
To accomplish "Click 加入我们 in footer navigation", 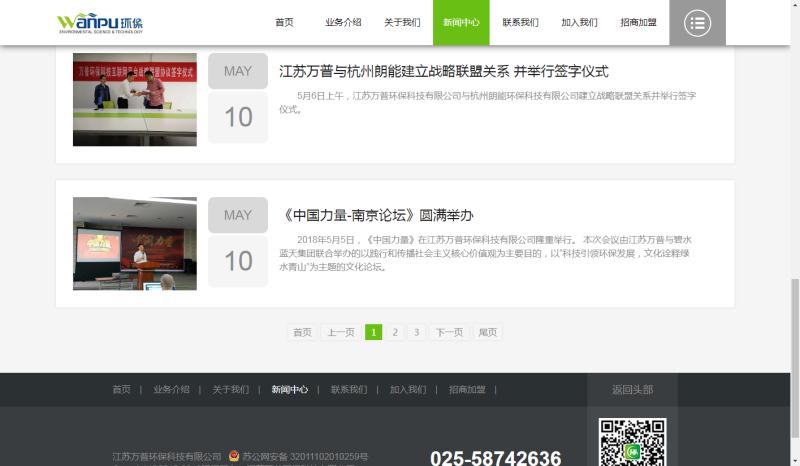I will (x=408, y=390).
